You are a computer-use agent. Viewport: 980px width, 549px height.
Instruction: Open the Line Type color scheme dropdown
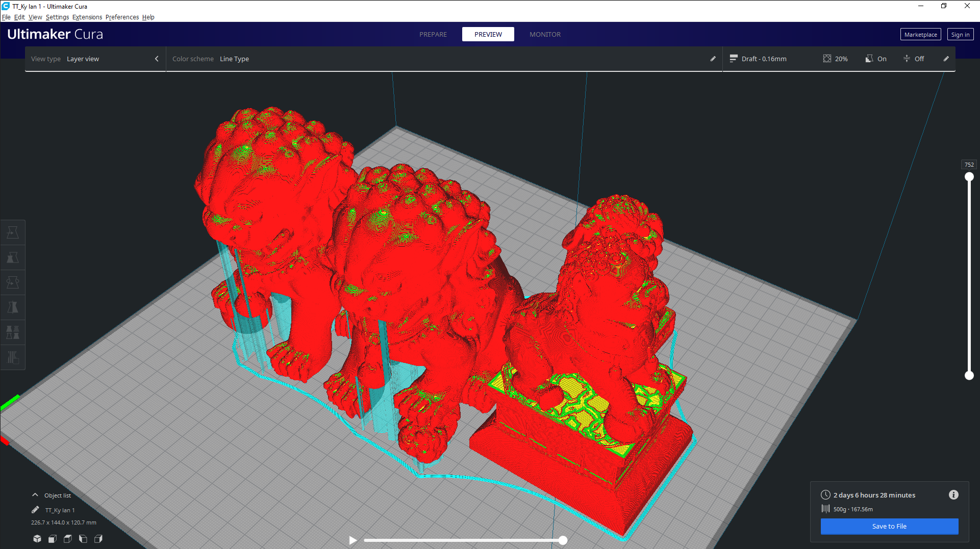[x=444, y=59]
